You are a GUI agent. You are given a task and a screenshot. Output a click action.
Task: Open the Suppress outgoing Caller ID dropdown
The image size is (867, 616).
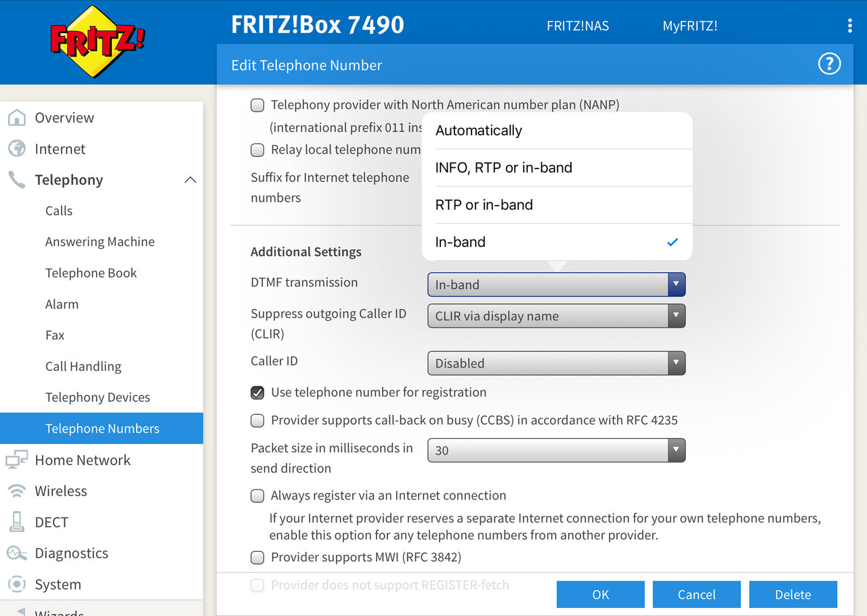coord(556,315)
